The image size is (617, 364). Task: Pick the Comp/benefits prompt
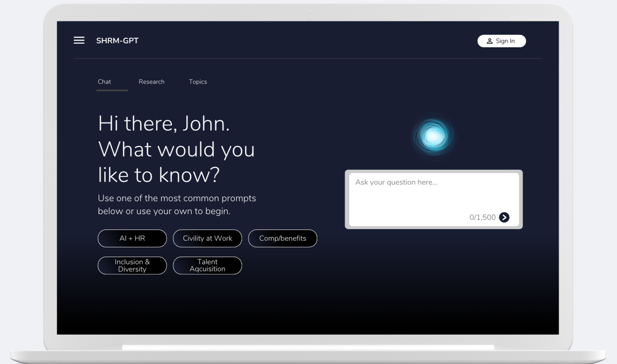tap(283, 238)
